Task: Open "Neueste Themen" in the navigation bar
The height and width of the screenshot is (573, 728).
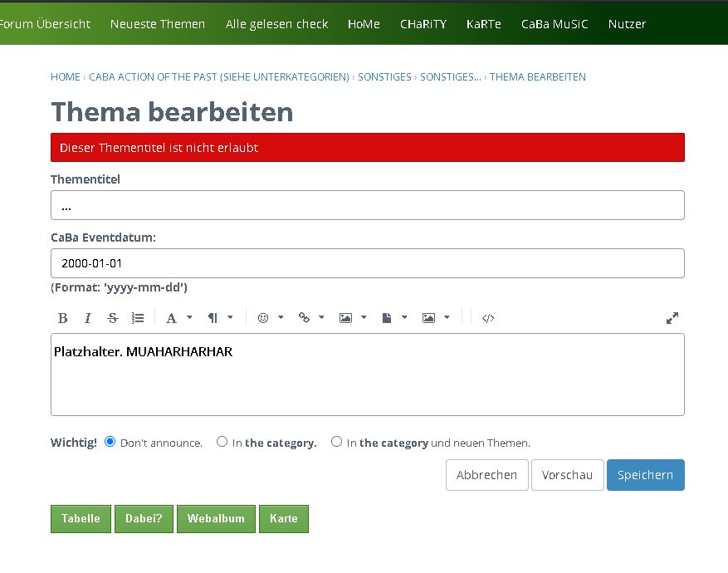Action: click(x=158, y=24)
